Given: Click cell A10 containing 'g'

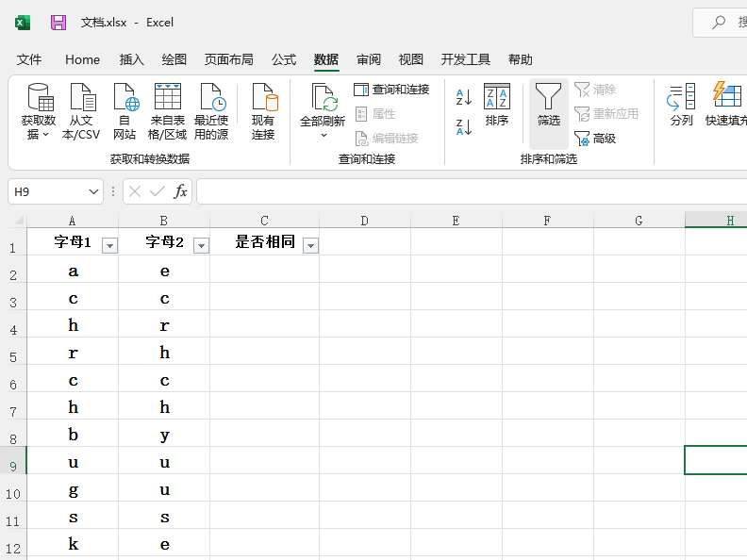Looking at the screenshot, I should (73, 487).
